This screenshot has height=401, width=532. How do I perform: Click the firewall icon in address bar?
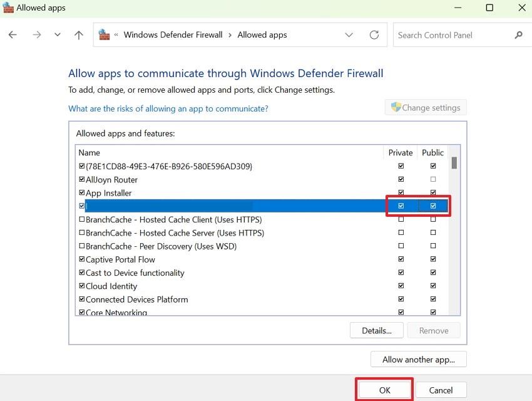click(x=104, y=34)
